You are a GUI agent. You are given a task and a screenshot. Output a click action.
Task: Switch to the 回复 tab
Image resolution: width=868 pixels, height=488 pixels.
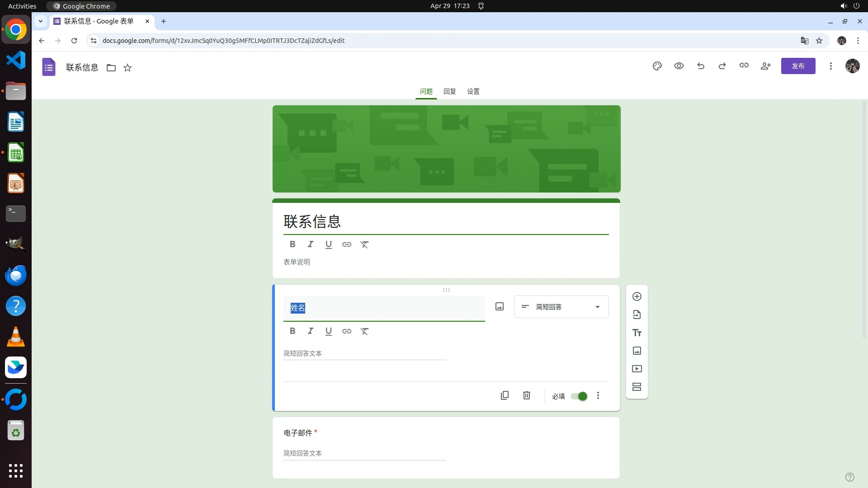pos(449,91)
